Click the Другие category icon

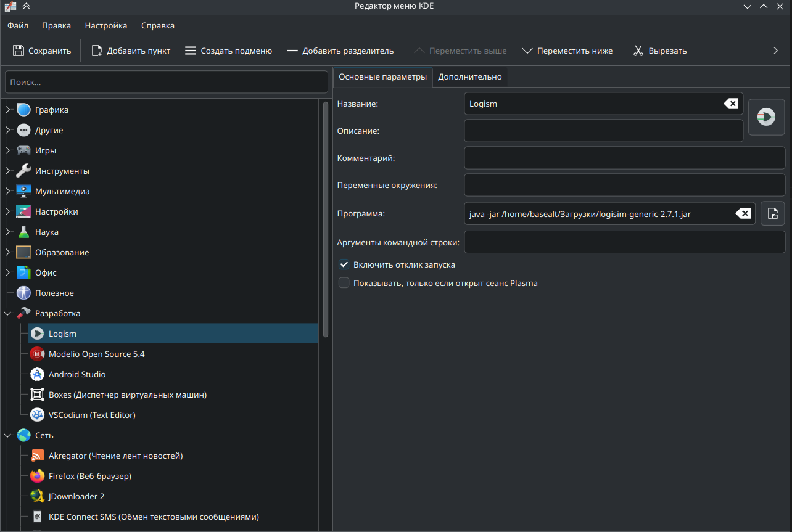(x=23, y=130)
